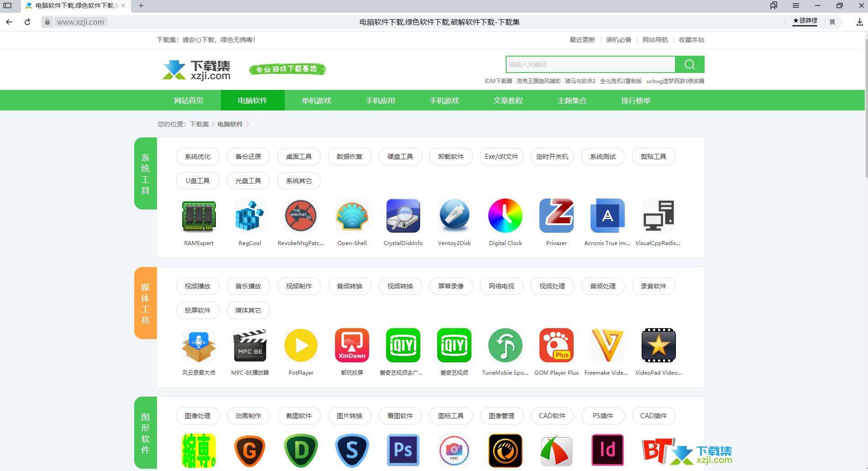Select the Digital Clock color wheel icon
Screen dimensions: 868x471
[505, 216]
